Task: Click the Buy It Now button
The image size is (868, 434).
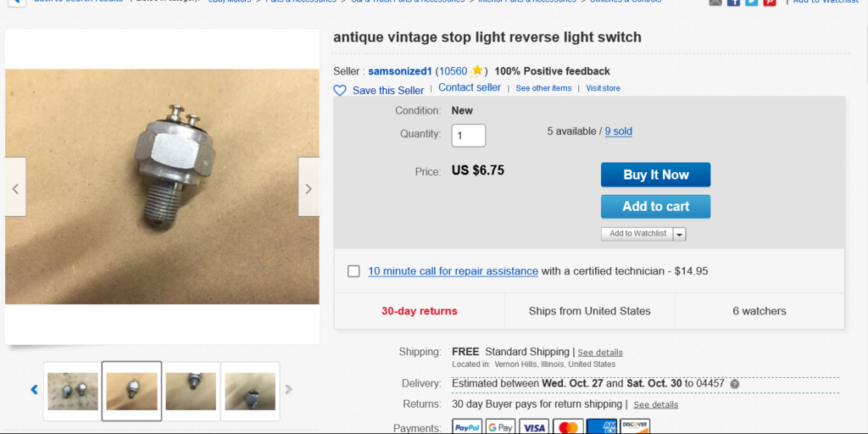Action: (x=655, y=175)
